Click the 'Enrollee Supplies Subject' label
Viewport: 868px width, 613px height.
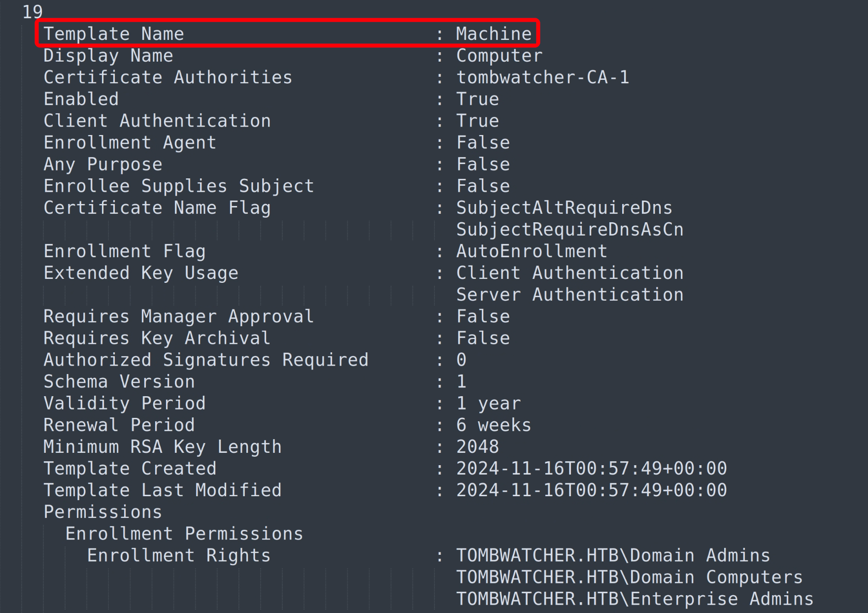[178, 186]
